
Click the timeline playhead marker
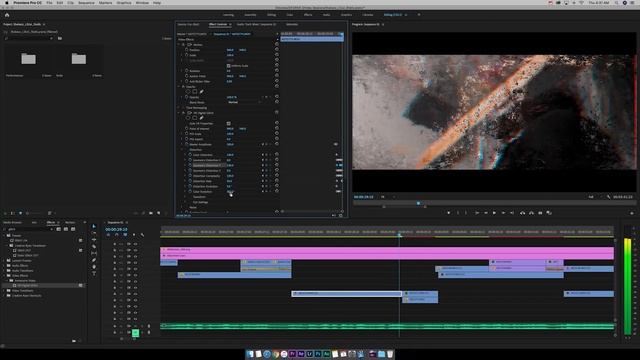coord(400,235)
